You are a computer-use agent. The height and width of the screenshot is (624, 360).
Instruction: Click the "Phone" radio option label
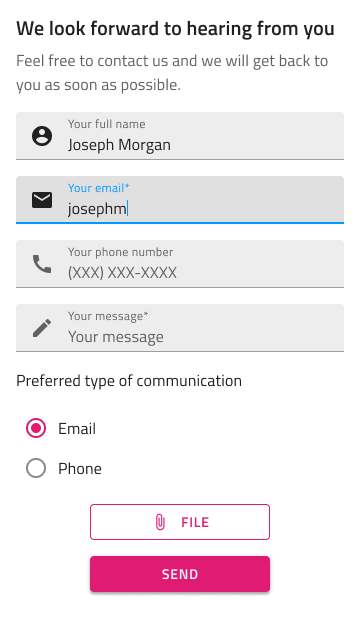pos(80,468)
